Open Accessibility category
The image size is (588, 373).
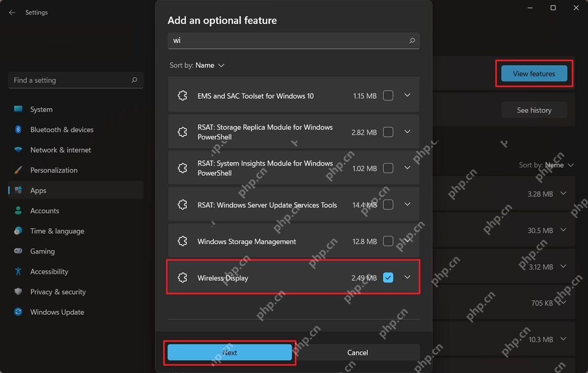pos(76,271)
